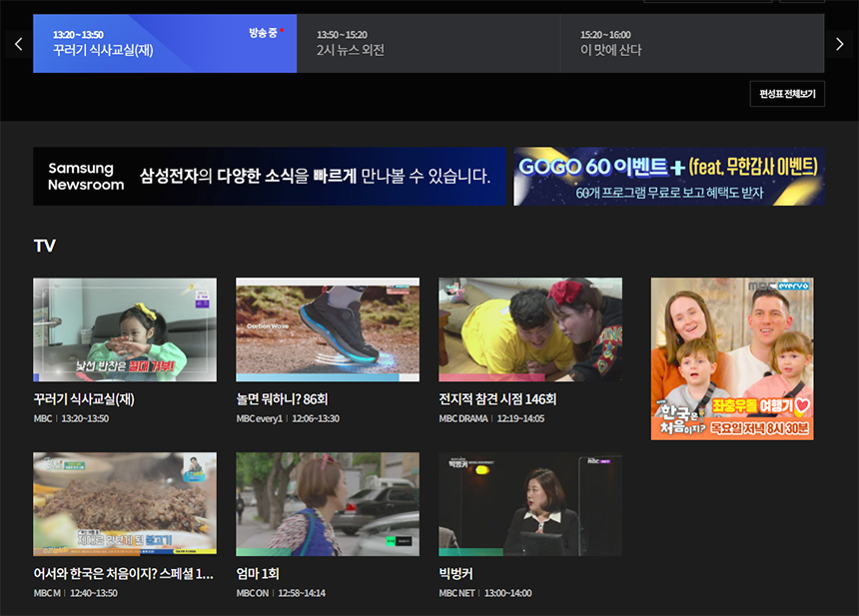Open the Samsung Newsroom banner
Screen dimensions: 859x616
[x=270, y=177]
